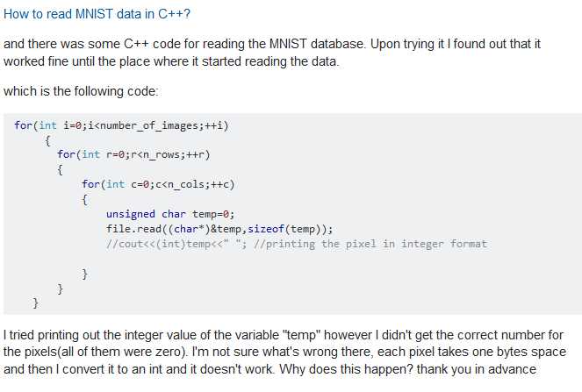Click the opening brace below the outermost for loop
The image size is (582, 392).
(x=47, y=140)
